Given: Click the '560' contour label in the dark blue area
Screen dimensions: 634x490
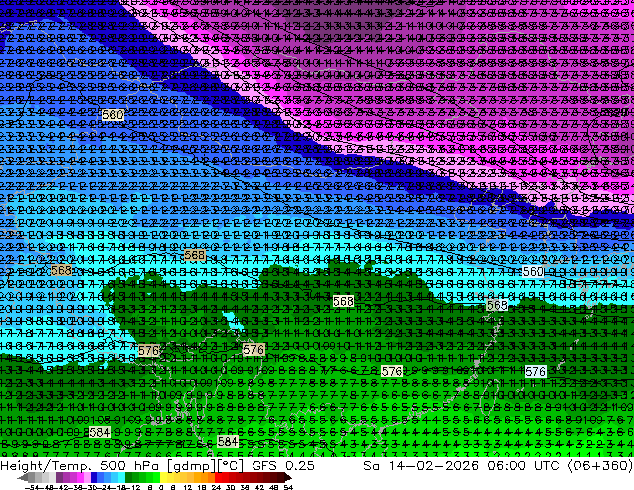Looking at the screenshot, I should coord(112,115).
